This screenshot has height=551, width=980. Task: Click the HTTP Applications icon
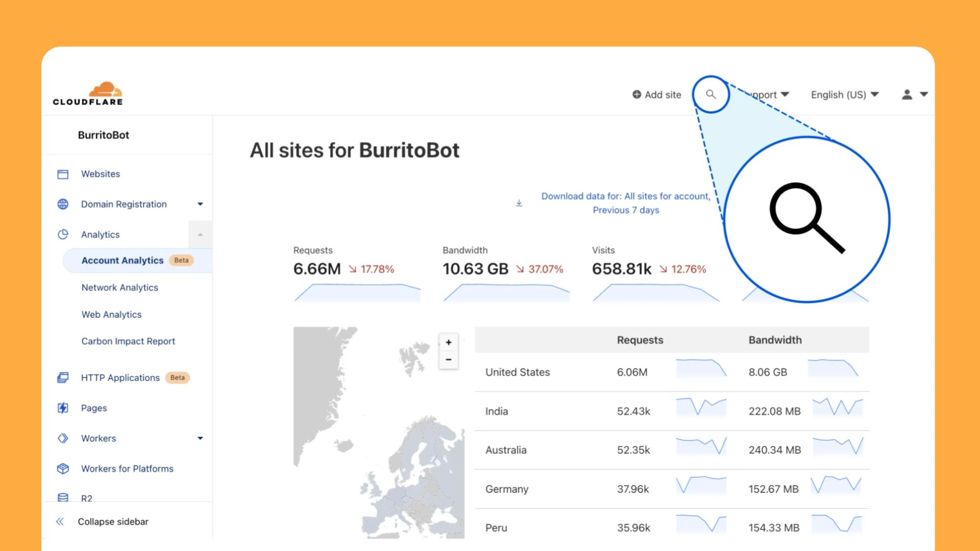(x=63, y=378)
